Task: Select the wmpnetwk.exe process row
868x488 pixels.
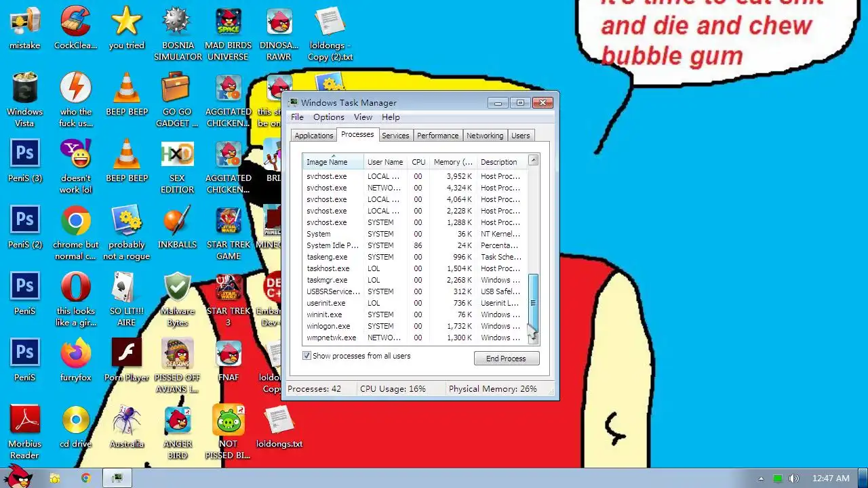Action: (x=415, y=338)
